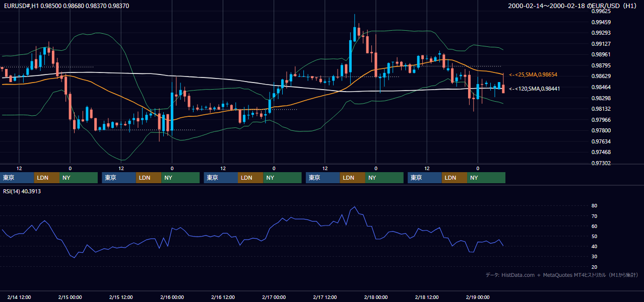Click the 0.98795 price axis label
The image size is (644, 302).
tap(601, 65)
